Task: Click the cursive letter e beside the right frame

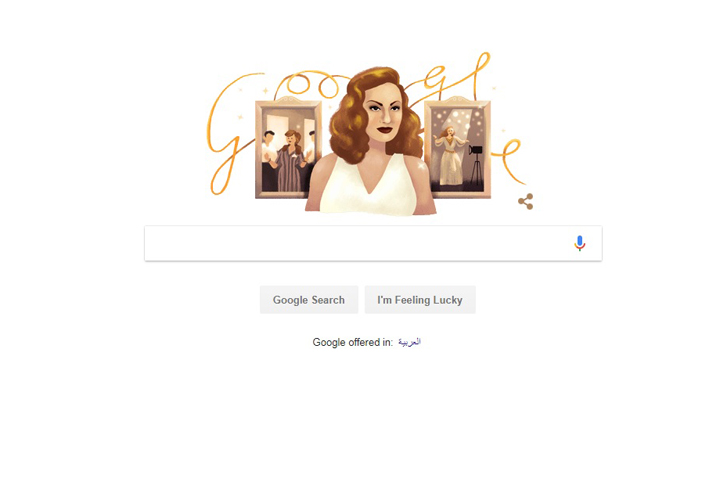Action: click(x=510, y=161)
